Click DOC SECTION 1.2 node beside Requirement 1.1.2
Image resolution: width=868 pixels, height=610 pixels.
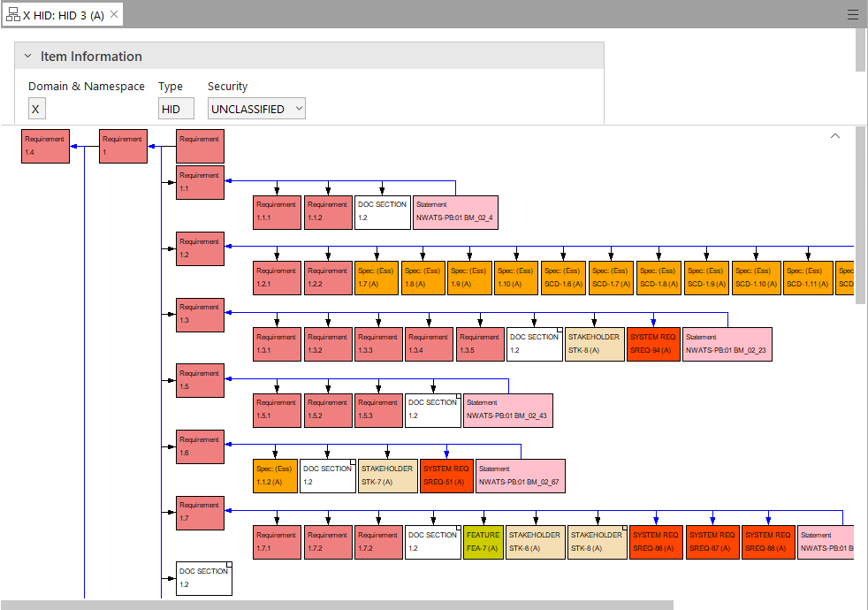pos(383,212)
